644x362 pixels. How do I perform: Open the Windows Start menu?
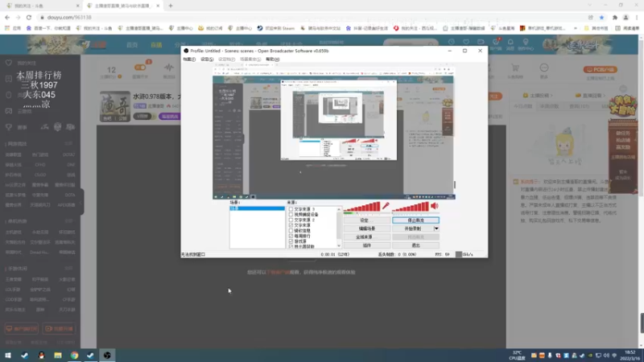(x=8, y=355)
